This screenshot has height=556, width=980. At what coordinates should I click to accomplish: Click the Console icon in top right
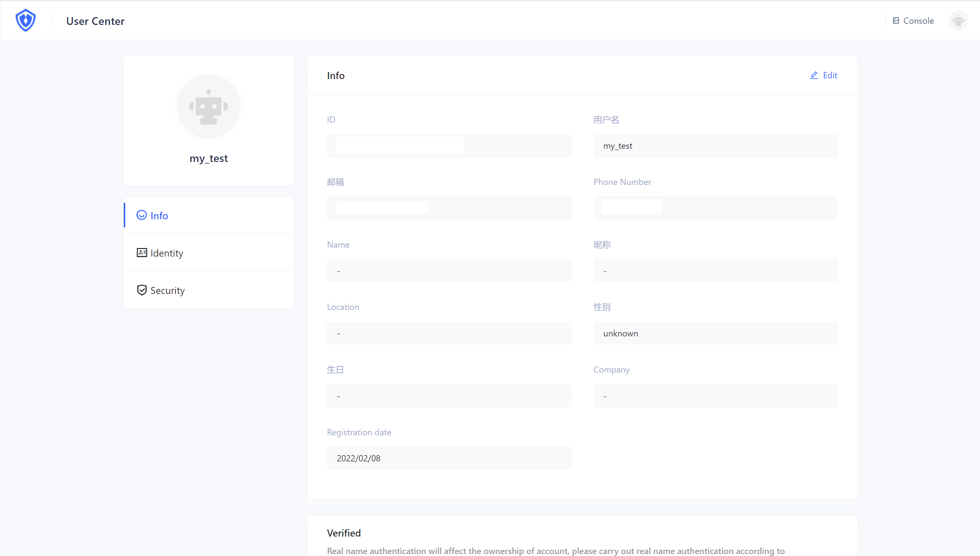point(895,21)
